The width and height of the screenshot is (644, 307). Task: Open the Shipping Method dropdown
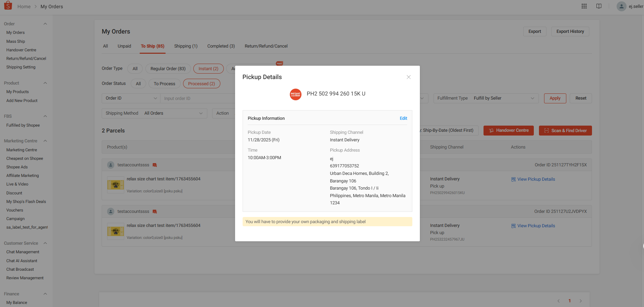154,113
